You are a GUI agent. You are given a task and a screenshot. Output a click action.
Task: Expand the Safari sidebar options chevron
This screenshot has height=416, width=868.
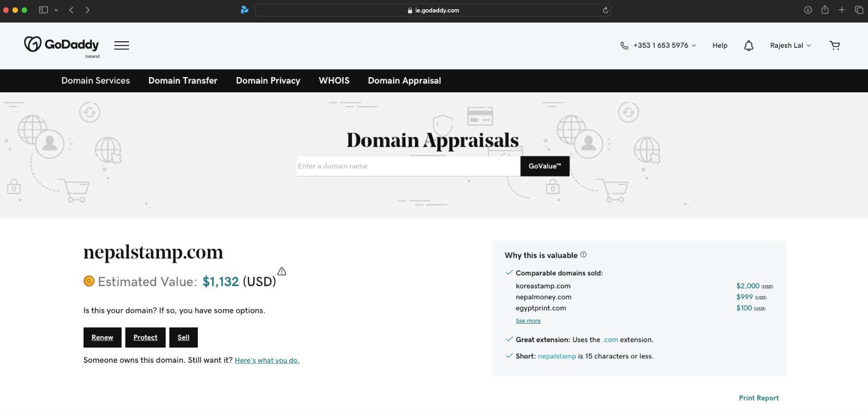(56, 10)
